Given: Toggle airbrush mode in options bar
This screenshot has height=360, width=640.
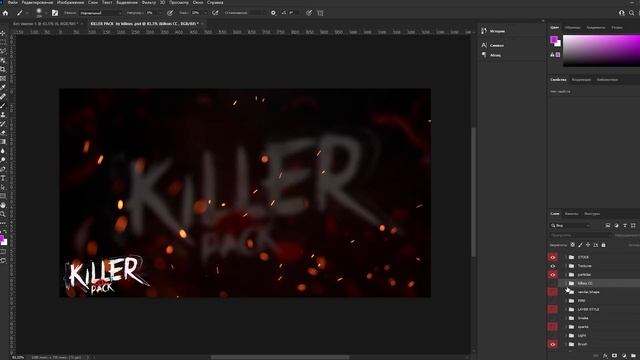Looking at the screenshot, I should [215, 13].
